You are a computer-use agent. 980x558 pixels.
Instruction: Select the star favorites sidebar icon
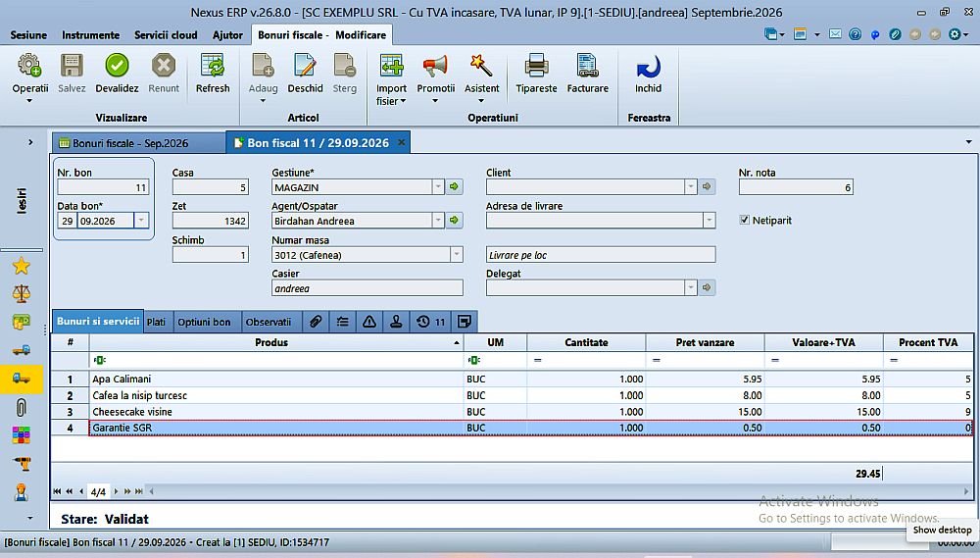point(22,266)
